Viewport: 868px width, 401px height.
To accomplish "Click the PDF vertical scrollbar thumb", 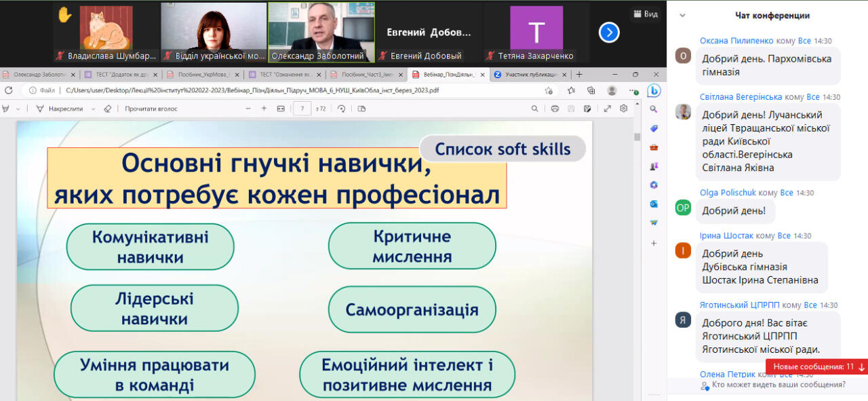I will (x=637, y=136).
